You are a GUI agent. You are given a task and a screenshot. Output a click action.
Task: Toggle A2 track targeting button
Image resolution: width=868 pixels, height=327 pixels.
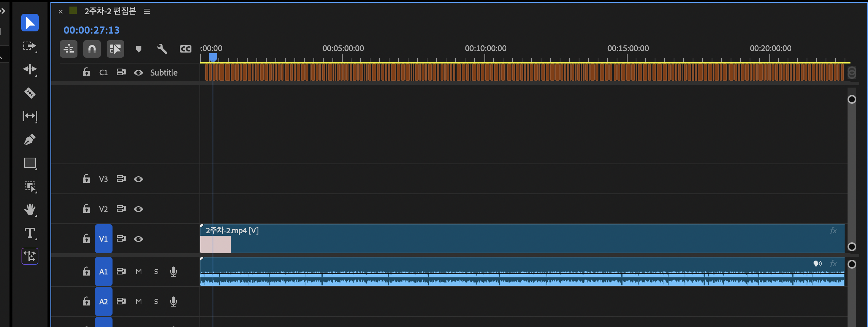coord(104,301)
